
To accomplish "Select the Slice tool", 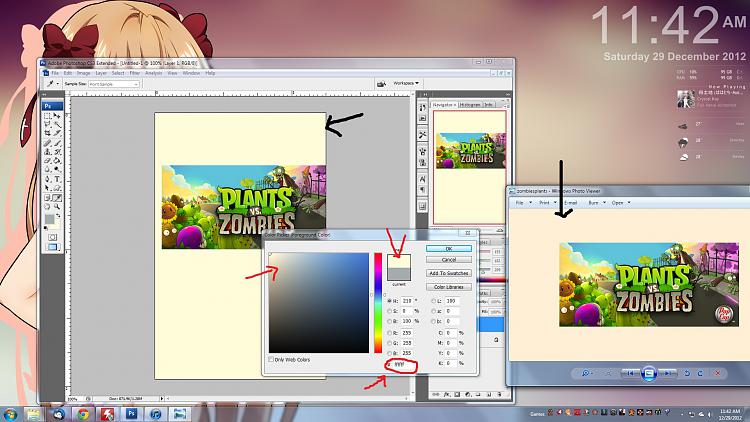I will [x=57, y=133].
